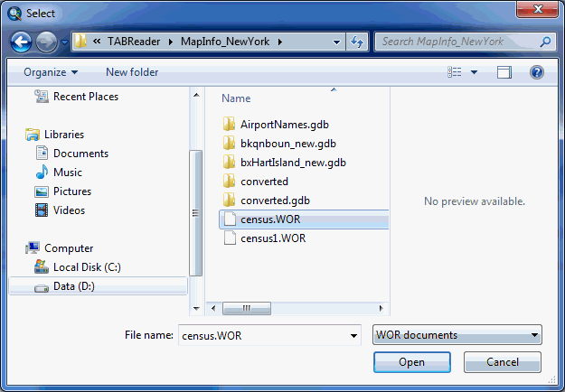Open Videos library
The image size is (565, 392).
(69, 210)
